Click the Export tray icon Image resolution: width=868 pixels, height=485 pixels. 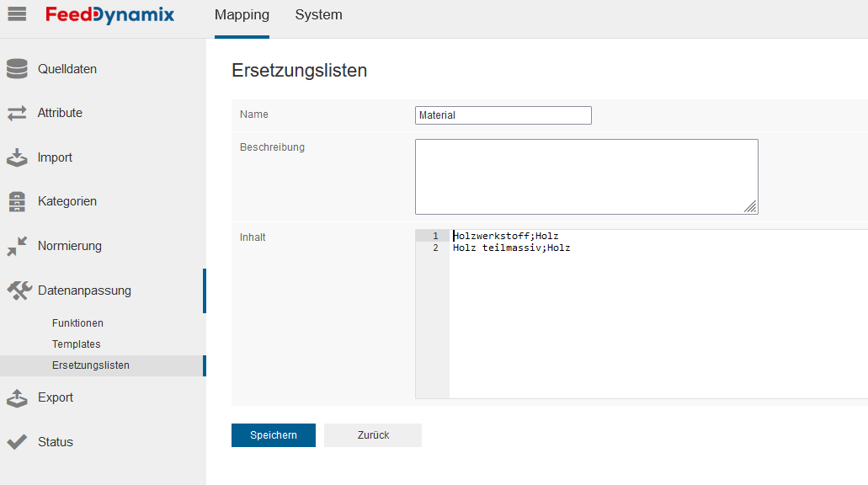[x=17, y=398]
